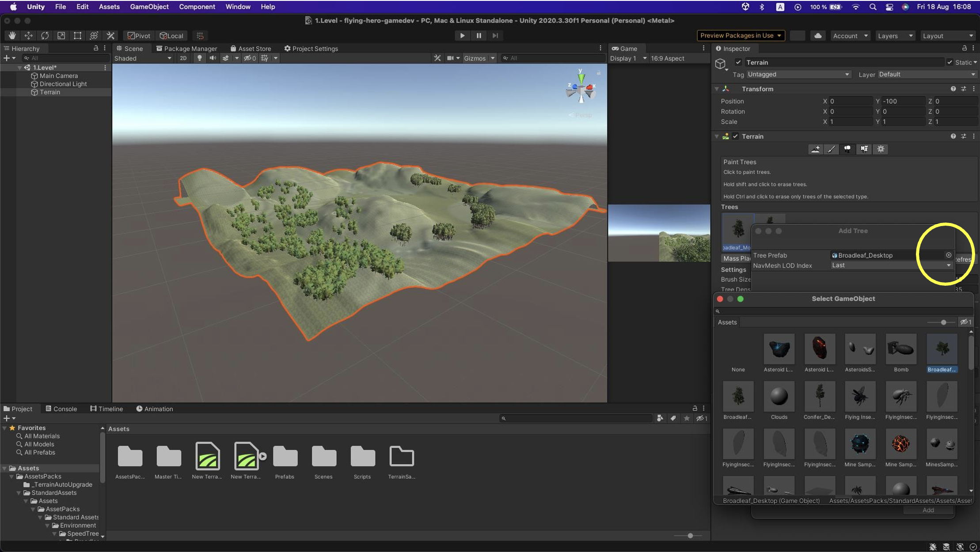Open Spotlight search in menu bar

tap(873, 7)
